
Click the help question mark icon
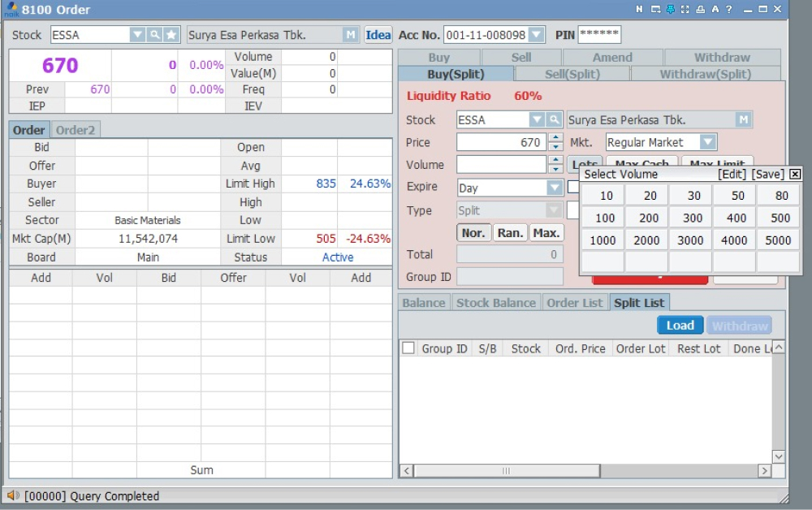click(x=729, y=9)
